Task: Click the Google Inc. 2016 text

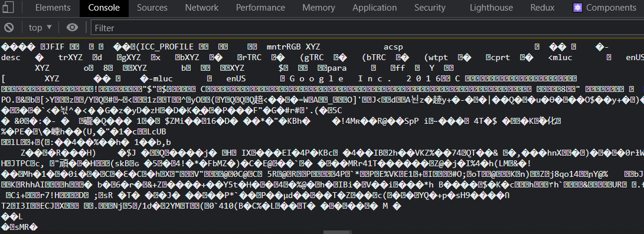Action: tap(365, 78)
